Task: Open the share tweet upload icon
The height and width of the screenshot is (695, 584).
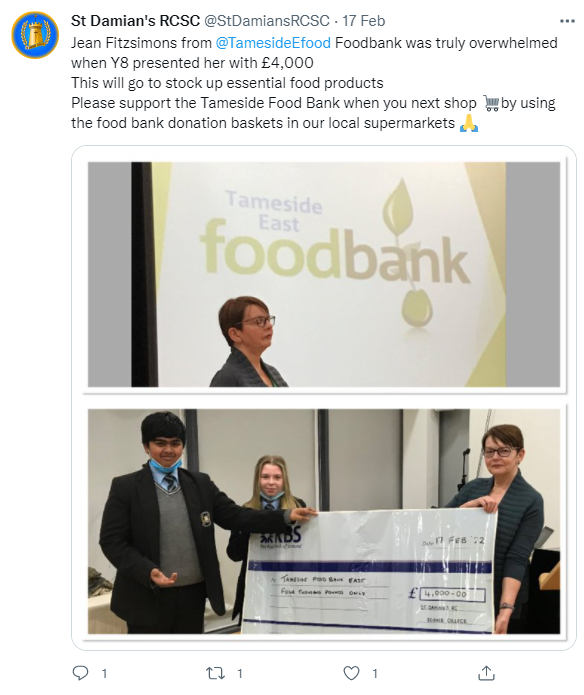Action: (x=487, y=673)
